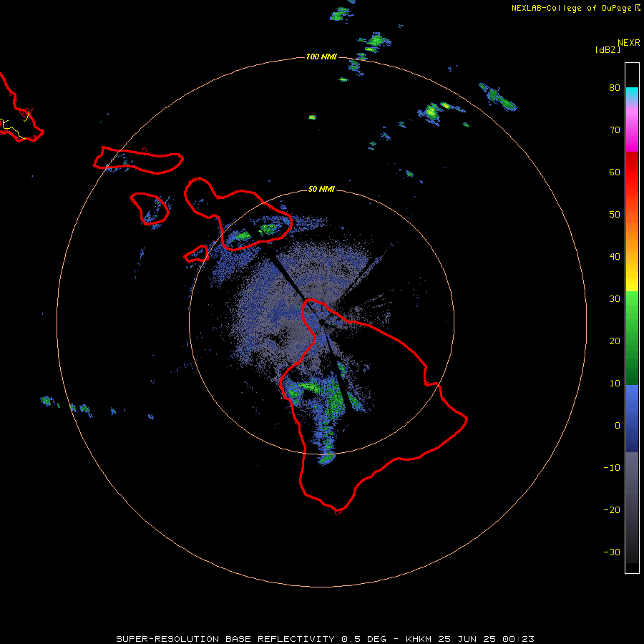Click the KHKM radar site center point
Screen dimensions: 644x644
coord(321,322)
